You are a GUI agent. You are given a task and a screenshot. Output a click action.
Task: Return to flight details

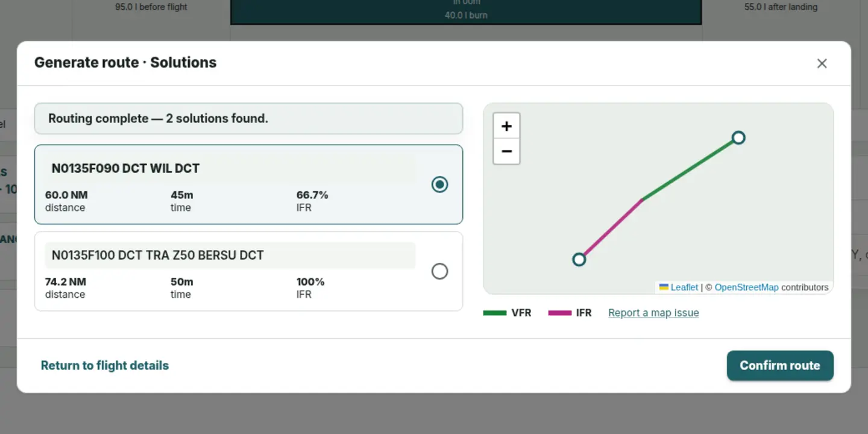[105, 365]
